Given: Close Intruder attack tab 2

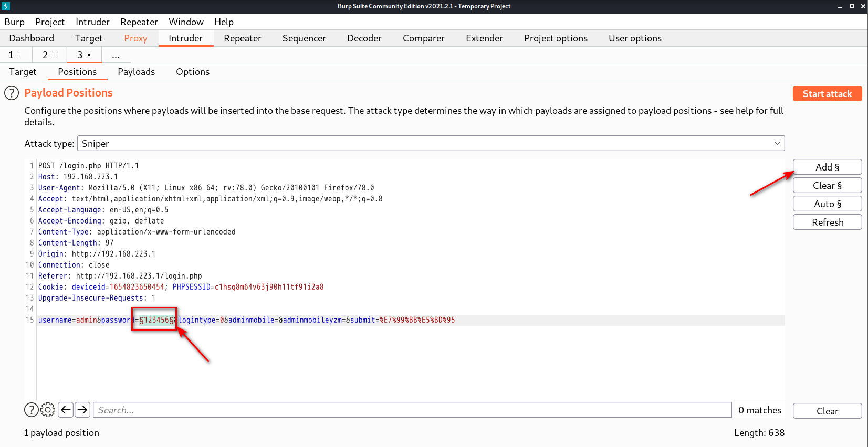Looking at the screenshot, I should pyautogui.click(x=54, y=55).
